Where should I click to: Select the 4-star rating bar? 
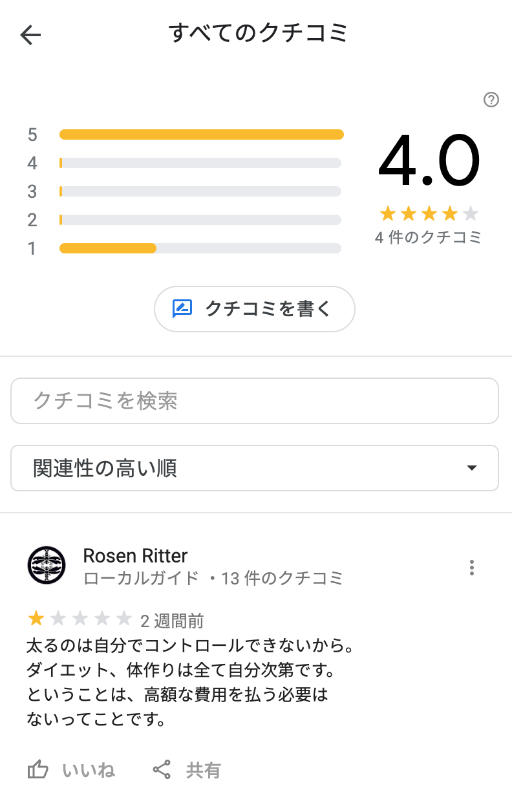[200, 163]
